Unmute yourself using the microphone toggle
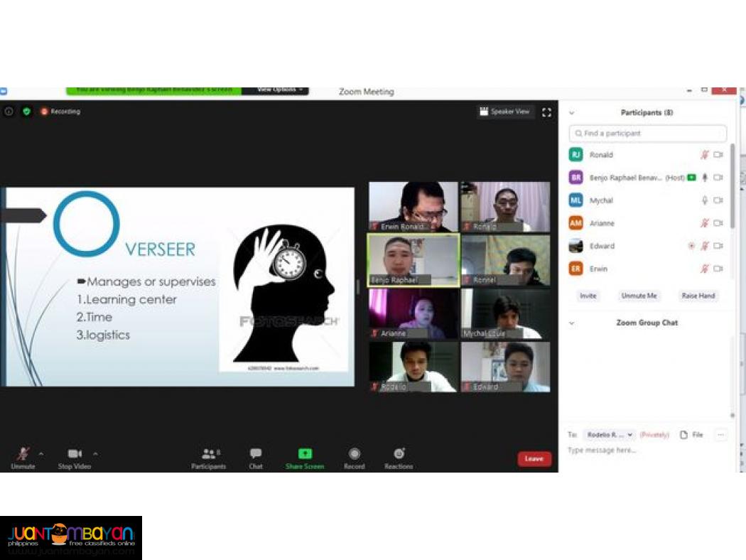The image size is (746, 560). point(23,455)
